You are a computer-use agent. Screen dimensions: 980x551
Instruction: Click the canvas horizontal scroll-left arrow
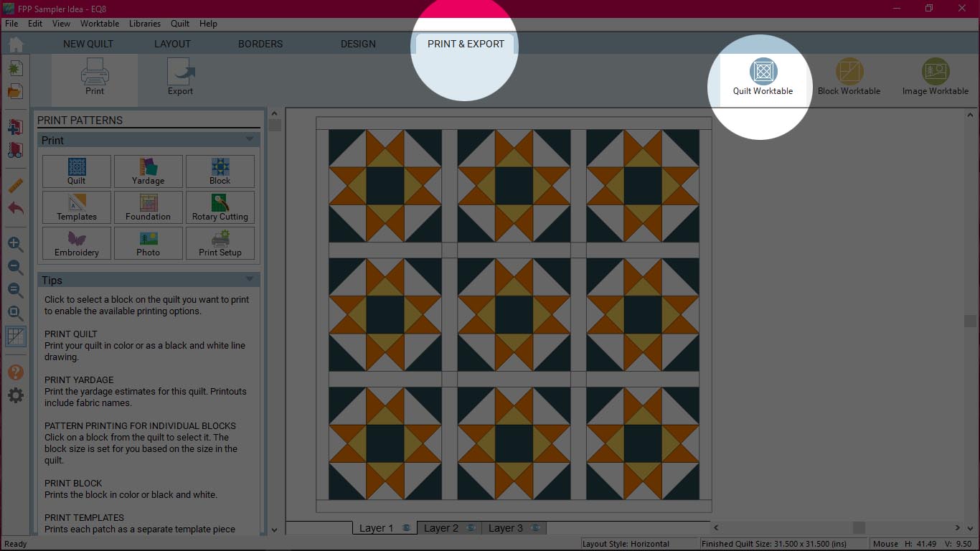click(715, 528)
